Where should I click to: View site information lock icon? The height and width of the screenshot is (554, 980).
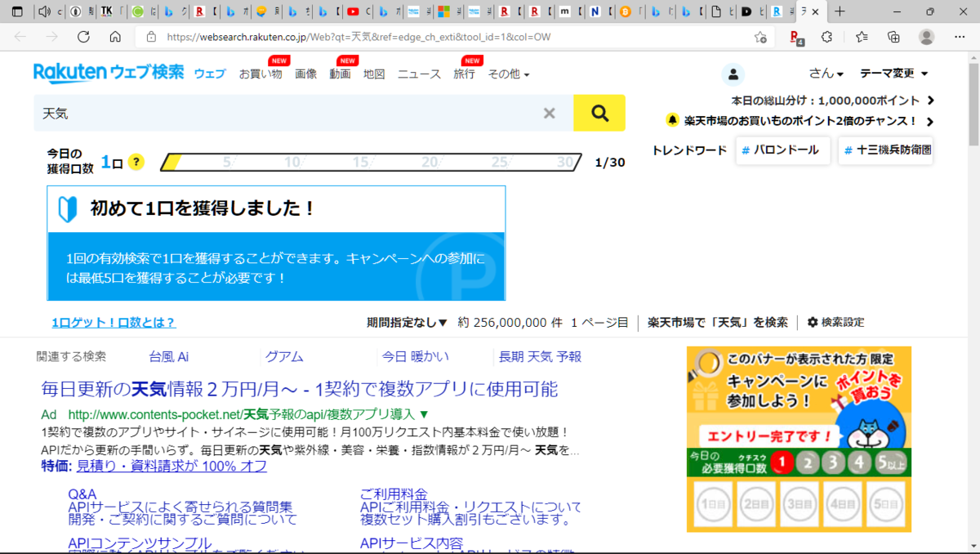[151, 37]
